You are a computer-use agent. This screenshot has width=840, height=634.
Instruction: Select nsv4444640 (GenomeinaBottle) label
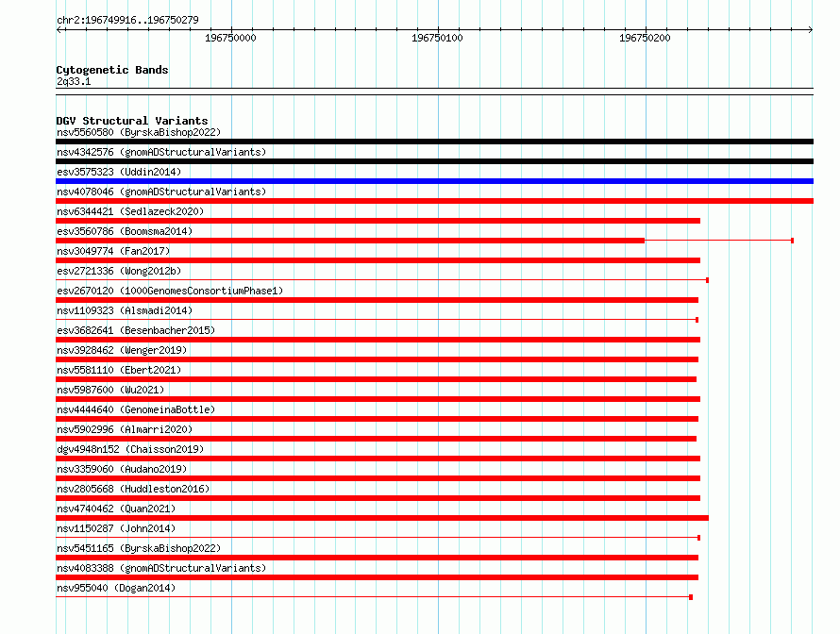click(136, 409)
